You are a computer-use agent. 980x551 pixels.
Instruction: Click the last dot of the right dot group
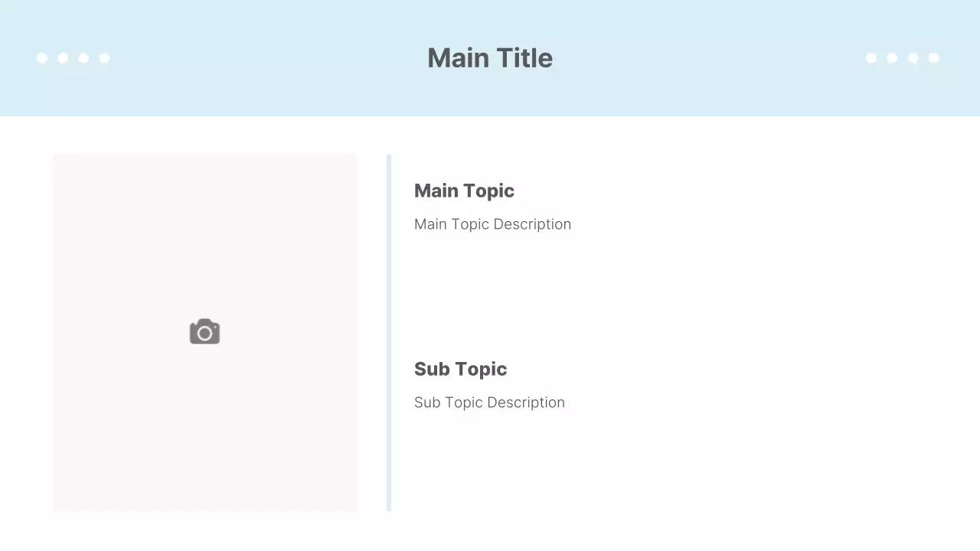tap(933, 58)
